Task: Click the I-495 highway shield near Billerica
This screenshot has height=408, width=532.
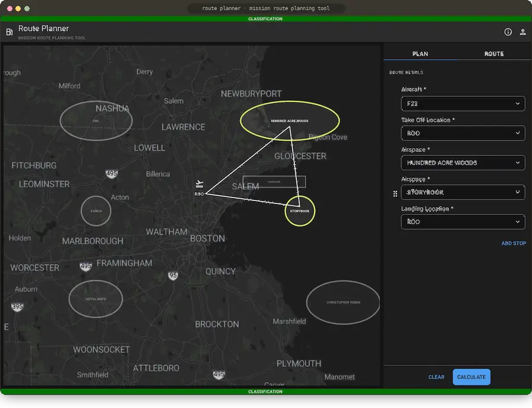Action: coord(111,174)
